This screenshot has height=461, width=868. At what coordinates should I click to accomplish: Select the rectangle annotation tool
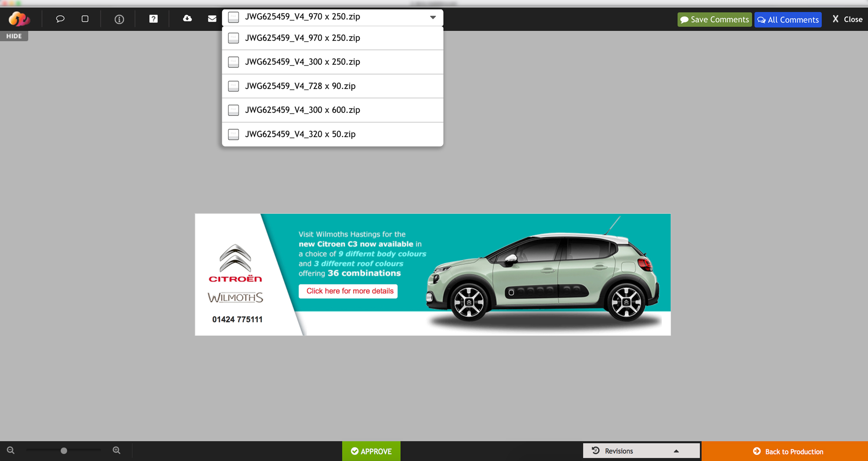[85, 19]
